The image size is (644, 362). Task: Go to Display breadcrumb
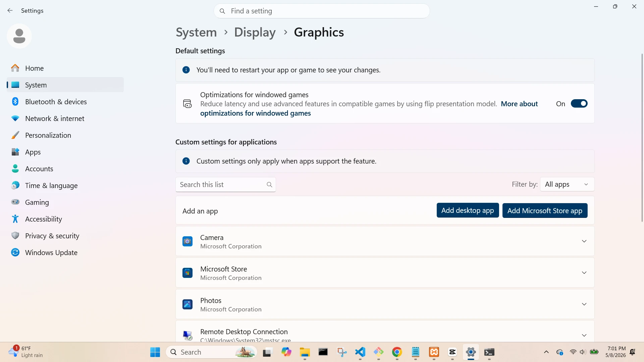[255, 32]
